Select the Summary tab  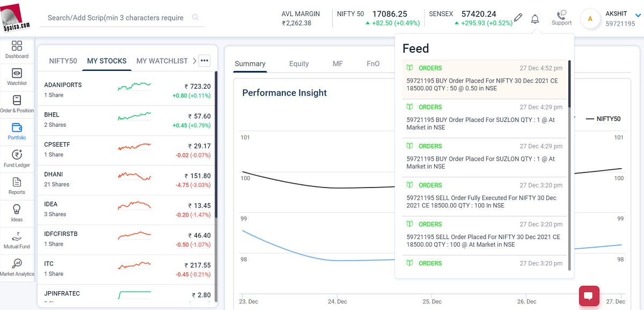[250, 63]
